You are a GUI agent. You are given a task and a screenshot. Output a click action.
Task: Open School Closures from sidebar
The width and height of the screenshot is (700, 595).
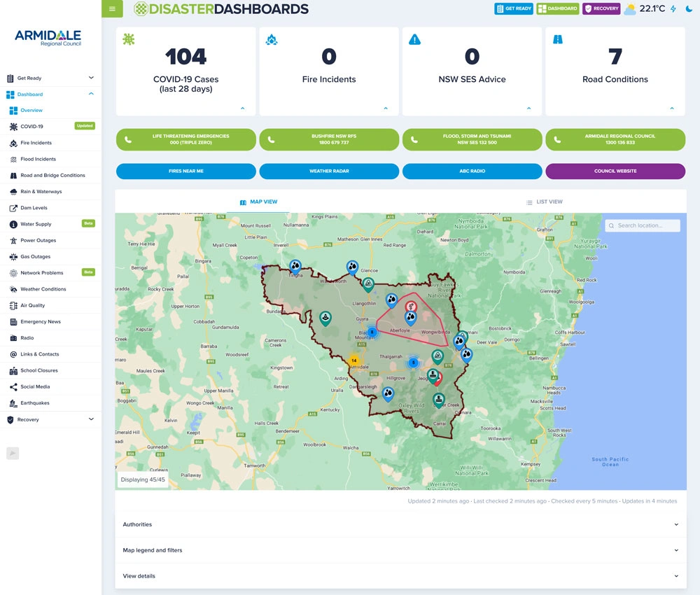pos(38,370)
